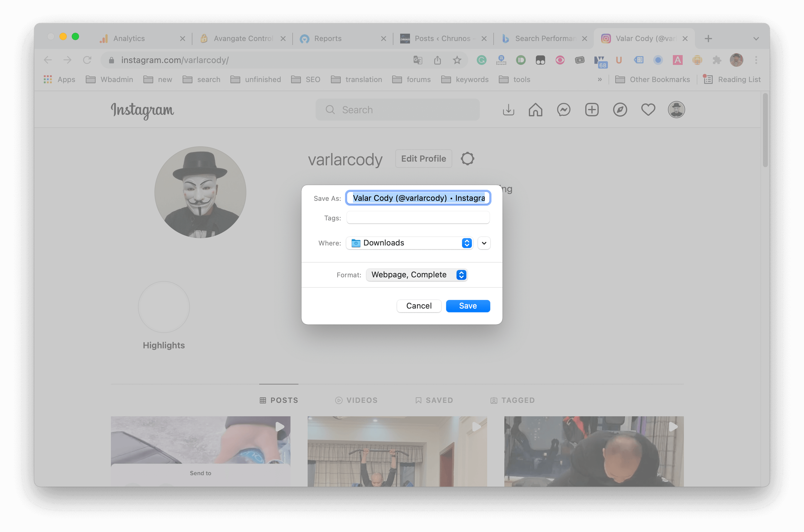Click the activity heart icon

click(648, 110)
